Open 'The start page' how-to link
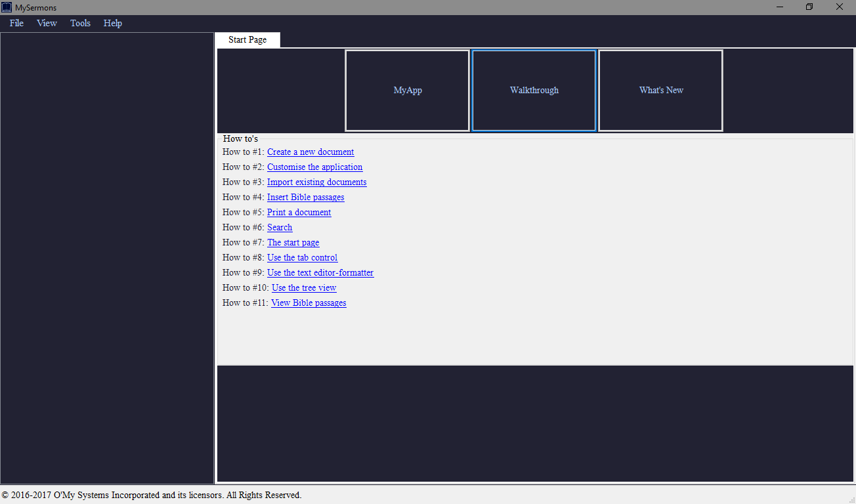Screen dimensions: 856x504 pyautogui.click(x=293, y=243)
